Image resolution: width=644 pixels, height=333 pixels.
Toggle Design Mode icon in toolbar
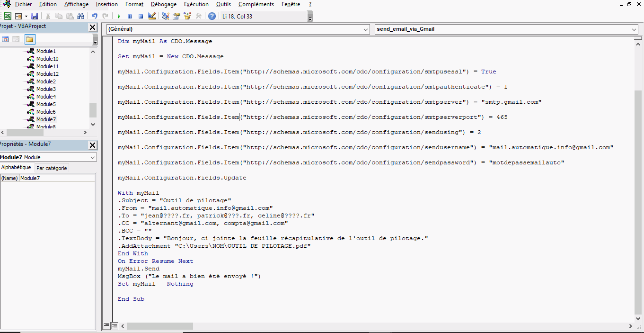[152, 16]
